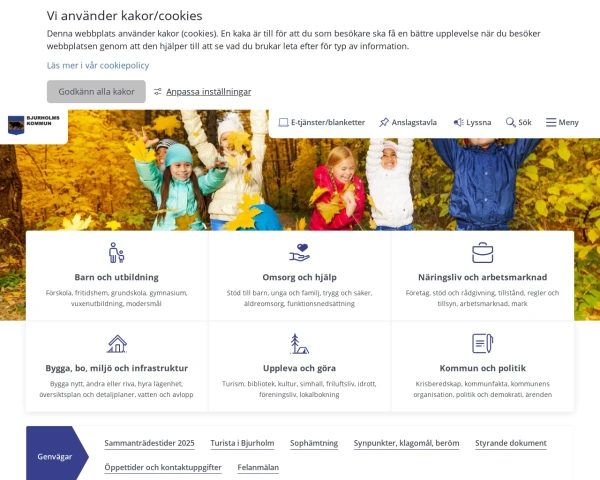
Task: Click the Bjurholms kommun logo
Action: [x=33, y=124]
